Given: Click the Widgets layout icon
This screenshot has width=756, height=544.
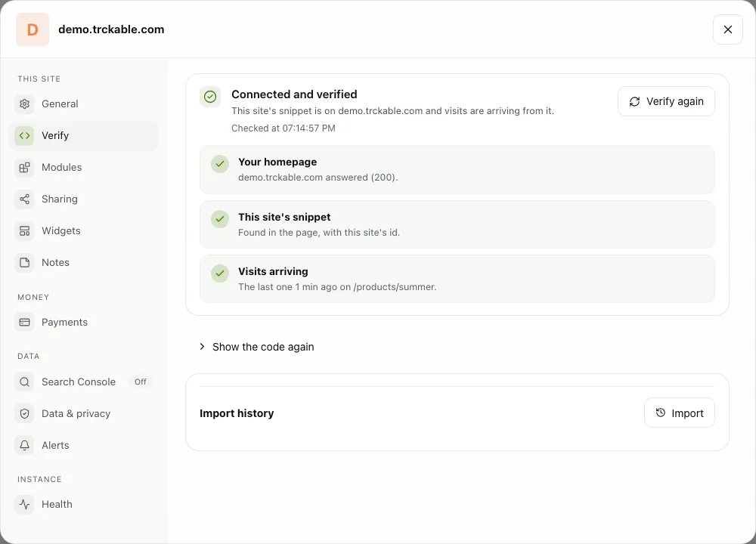Looking at the screenshot, I should pyautogui.click(x=25, y=230).
